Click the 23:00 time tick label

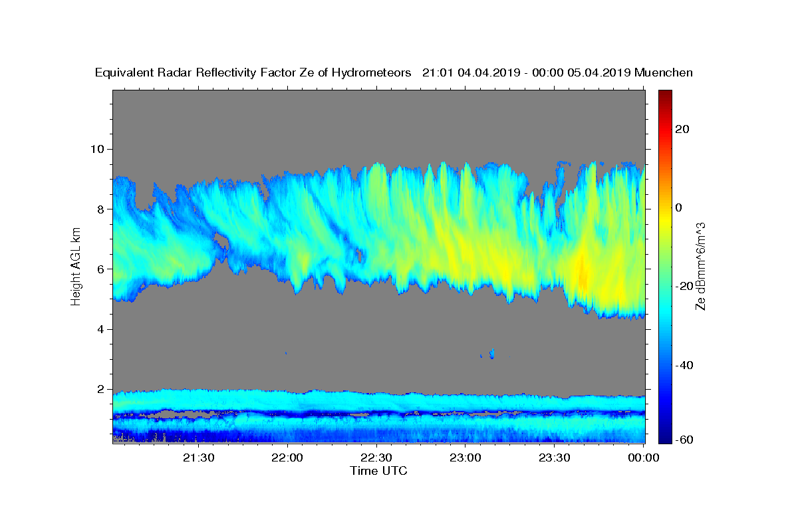point(465,458)
